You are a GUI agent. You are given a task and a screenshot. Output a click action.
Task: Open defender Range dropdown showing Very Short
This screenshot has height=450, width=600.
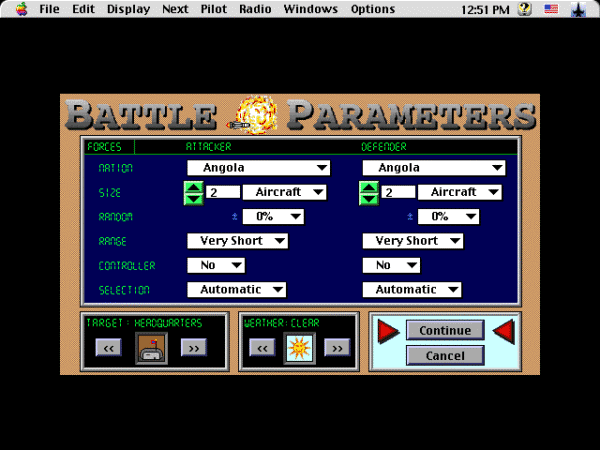pyautogui.click(x=413, y=241)
